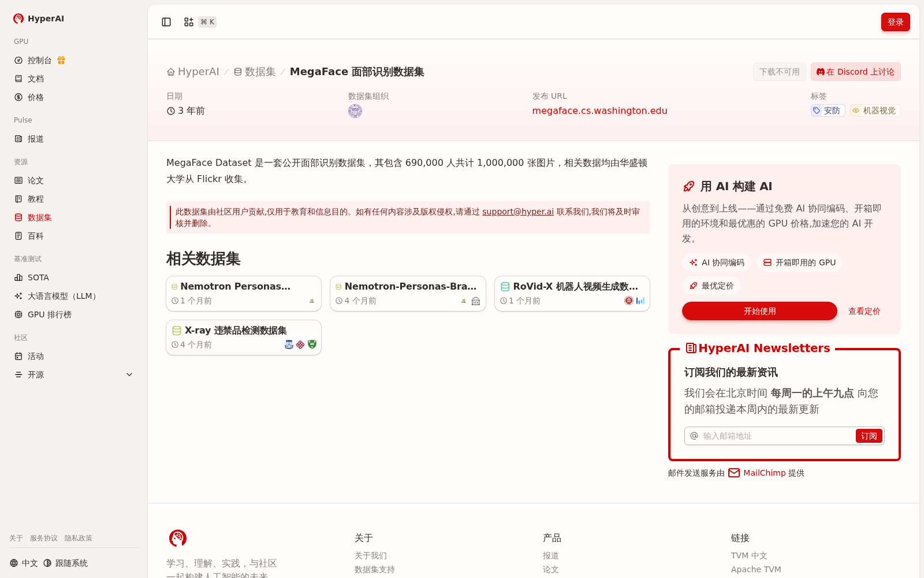Click the gift icon next to 控制台
This screenshot has height=578, width=924.
(x=61, y=60)
